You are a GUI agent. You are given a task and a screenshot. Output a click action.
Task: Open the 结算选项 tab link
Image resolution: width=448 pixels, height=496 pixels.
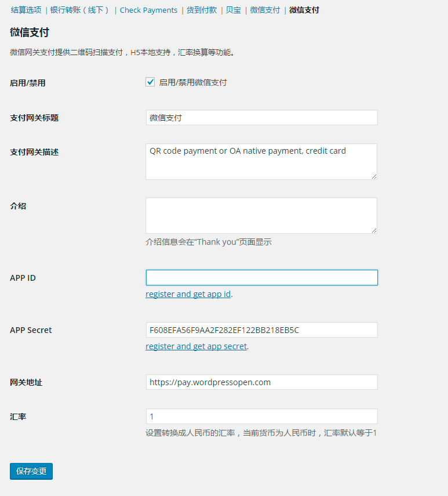tap(26, 10)
